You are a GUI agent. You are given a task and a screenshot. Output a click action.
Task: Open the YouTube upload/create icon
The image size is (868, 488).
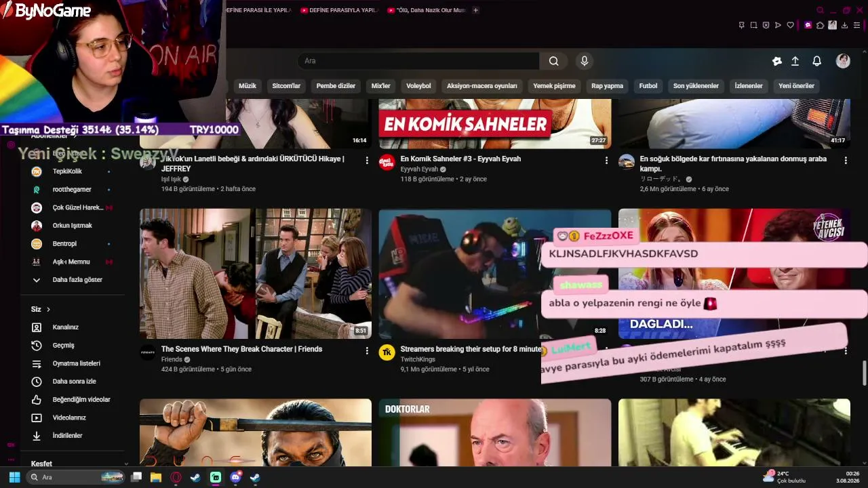(x=795, y=61)
